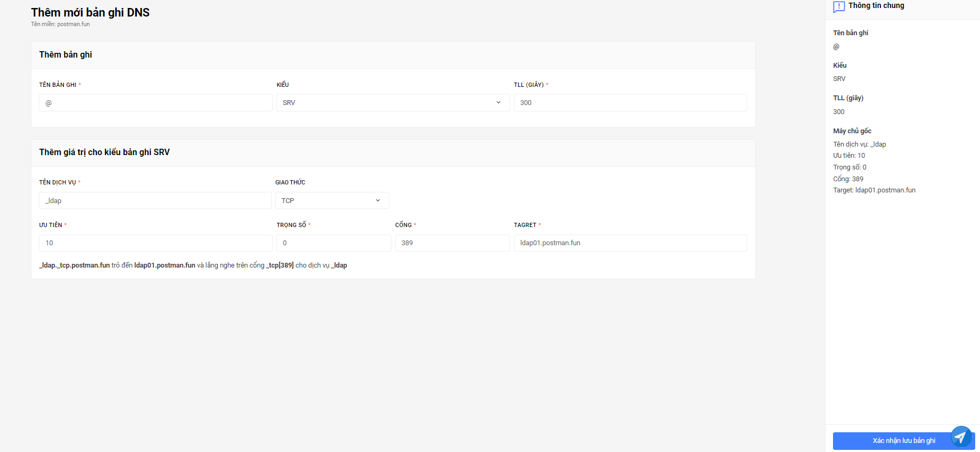Click the Tagret field ldap01.postman.fun

tap(630, 243)
